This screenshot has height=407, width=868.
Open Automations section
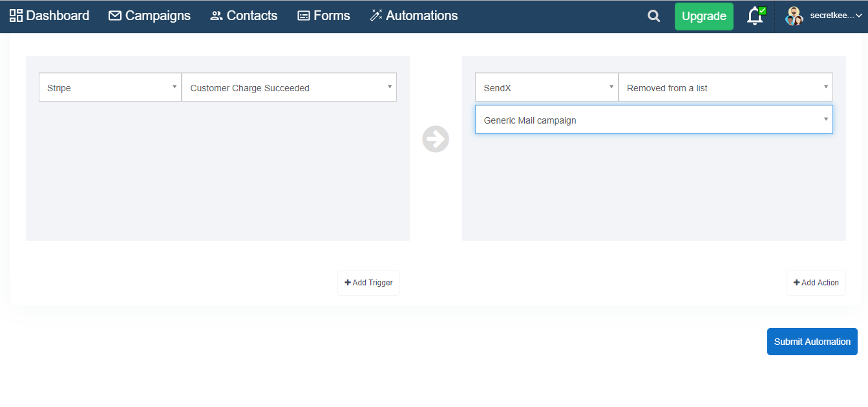click(414, 16)
